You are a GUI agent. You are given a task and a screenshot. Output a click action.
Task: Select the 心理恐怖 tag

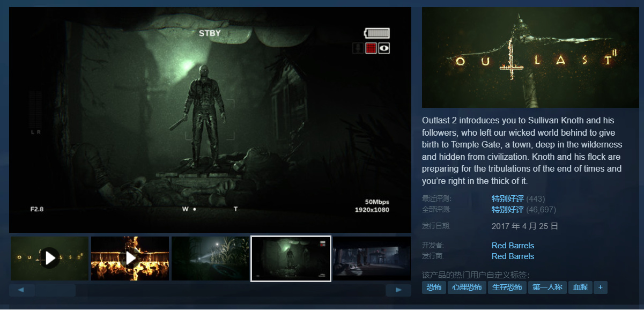467,287
